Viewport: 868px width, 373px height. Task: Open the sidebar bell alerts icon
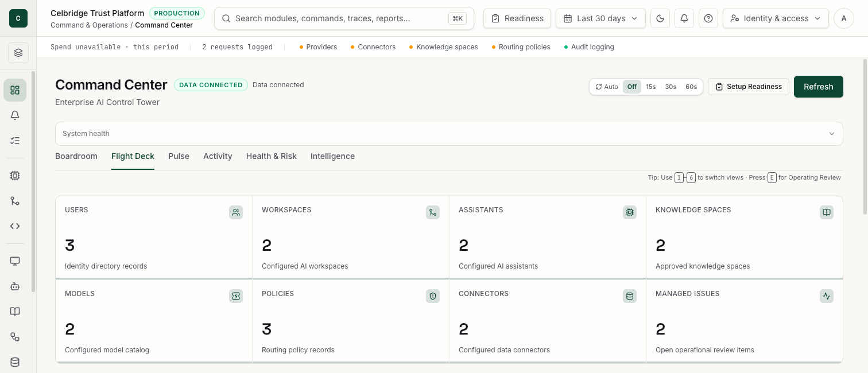15,115
